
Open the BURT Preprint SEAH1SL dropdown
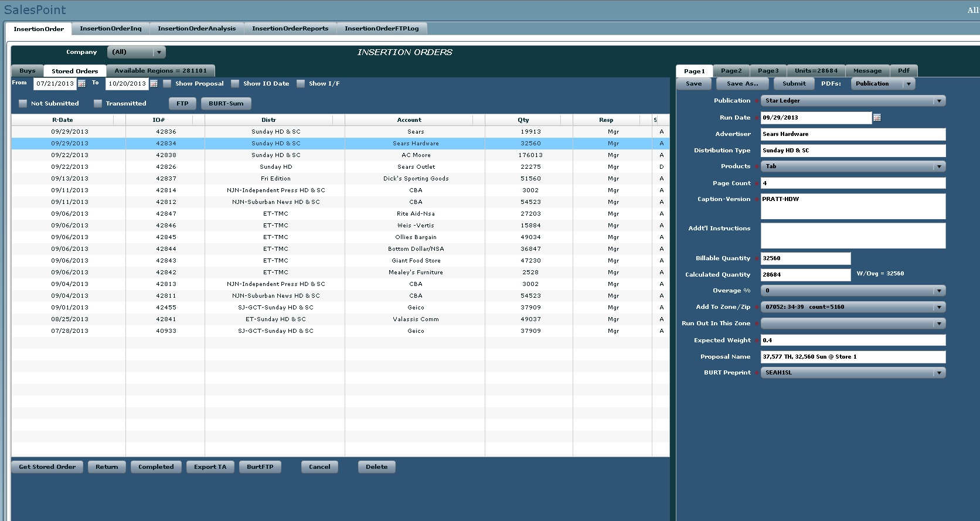(x=853, y=373)
